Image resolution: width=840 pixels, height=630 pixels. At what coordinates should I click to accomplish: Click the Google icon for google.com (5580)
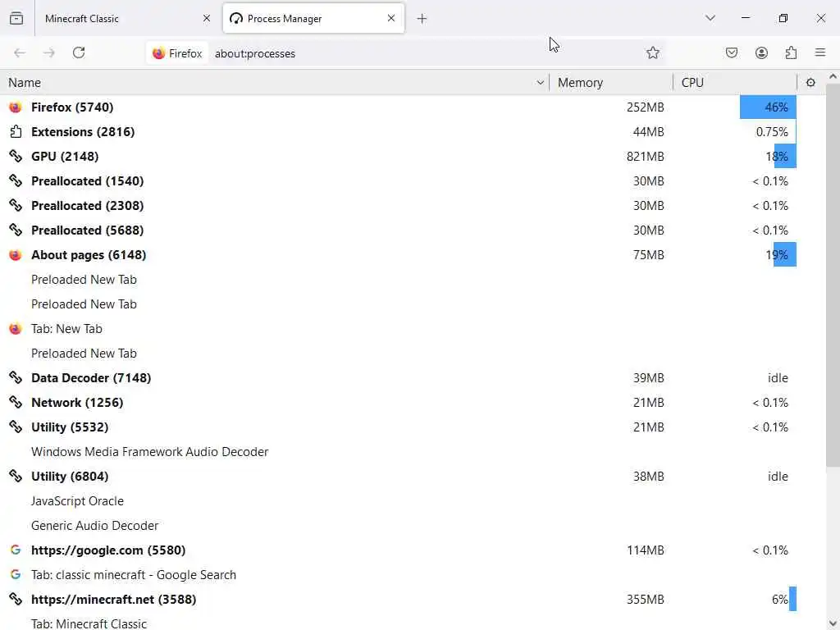[x=16, y=550]
